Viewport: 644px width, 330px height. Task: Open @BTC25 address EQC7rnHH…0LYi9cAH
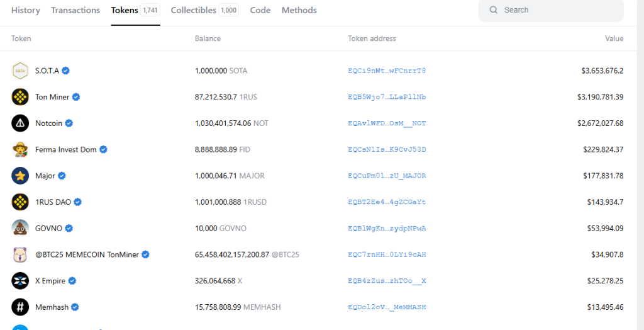tap(387, 254)
